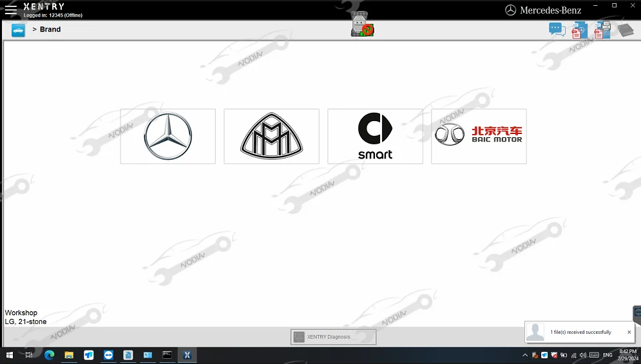Click the blue arrow app icon in system tray
641x364 pixels.
coord(544,355)
